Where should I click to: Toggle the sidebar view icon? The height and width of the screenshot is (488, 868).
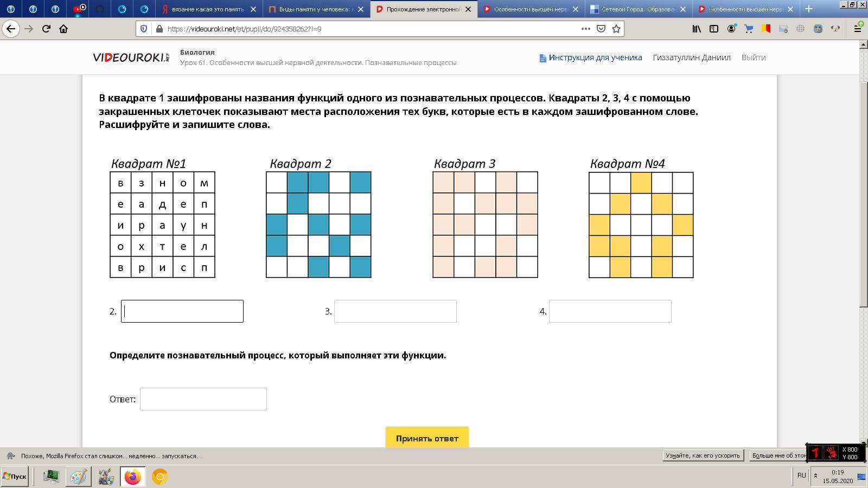coord(714,29)
